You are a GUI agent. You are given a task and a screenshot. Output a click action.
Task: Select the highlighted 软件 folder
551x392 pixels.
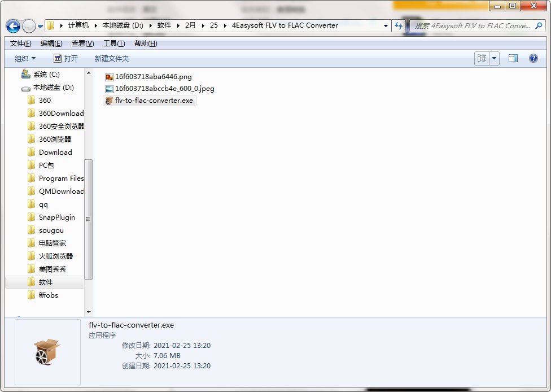pos(45,282)
